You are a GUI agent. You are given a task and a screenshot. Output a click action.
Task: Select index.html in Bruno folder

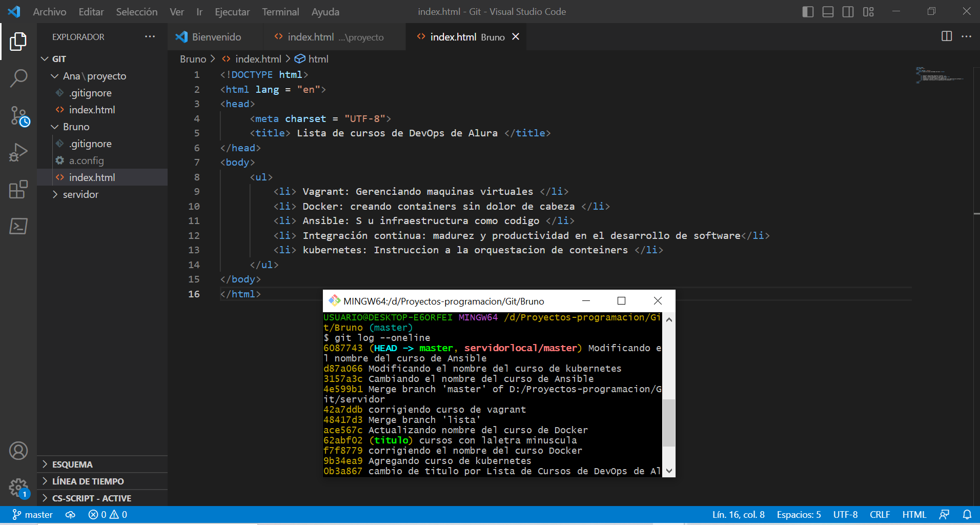[103, 177]
